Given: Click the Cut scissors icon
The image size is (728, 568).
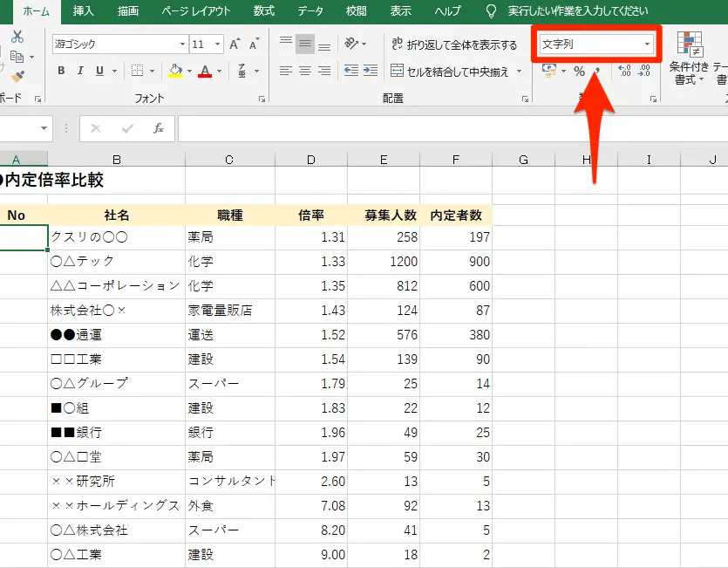Looking at the screenshot, I should 17,37.
